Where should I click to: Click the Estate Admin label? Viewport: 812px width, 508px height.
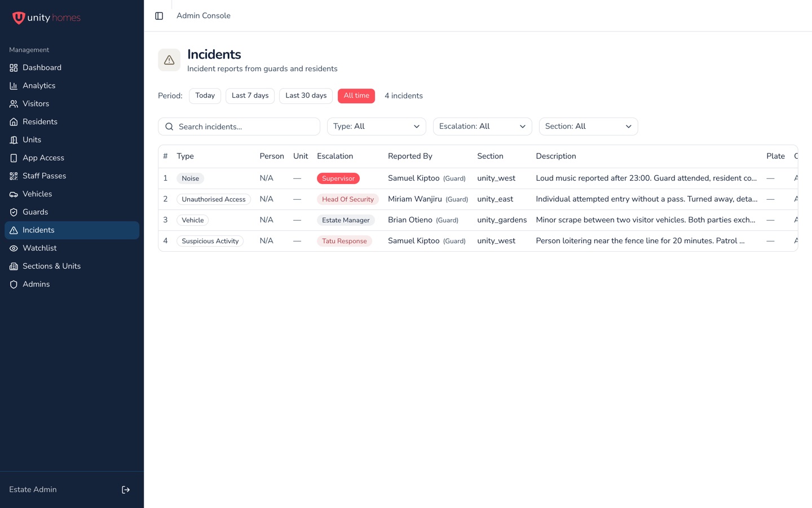tap(33, 490)
